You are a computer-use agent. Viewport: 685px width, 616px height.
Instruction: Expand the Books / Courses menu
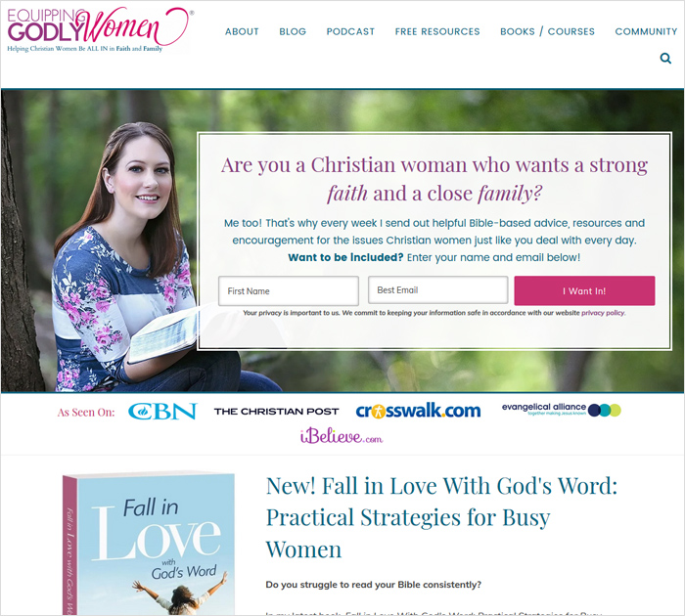[x=547, y=31]
